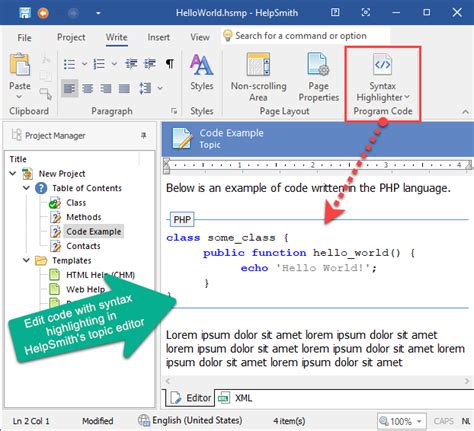Switch to the Write ribbon tab
The height and width of the screenshot is (431, 474).
click(x=116, y=37)
